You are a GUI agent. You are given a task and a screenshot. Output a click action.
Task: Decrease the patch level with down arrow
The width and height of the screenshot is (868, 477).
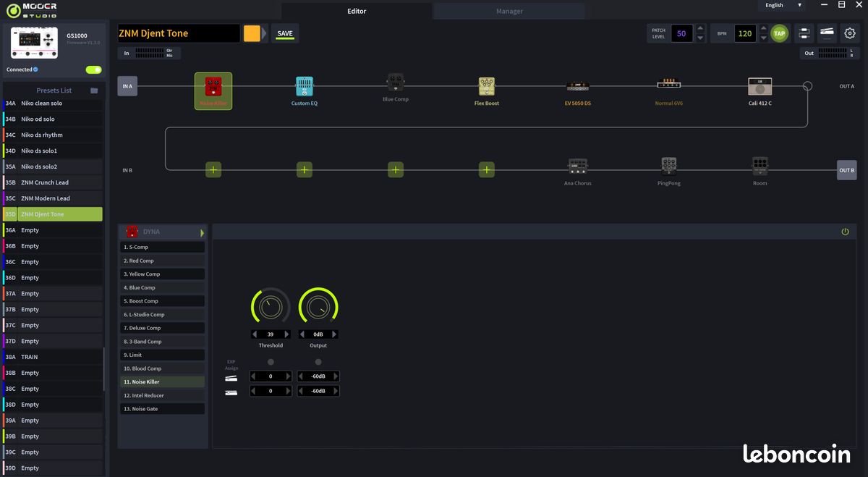[x=700, y=38]
